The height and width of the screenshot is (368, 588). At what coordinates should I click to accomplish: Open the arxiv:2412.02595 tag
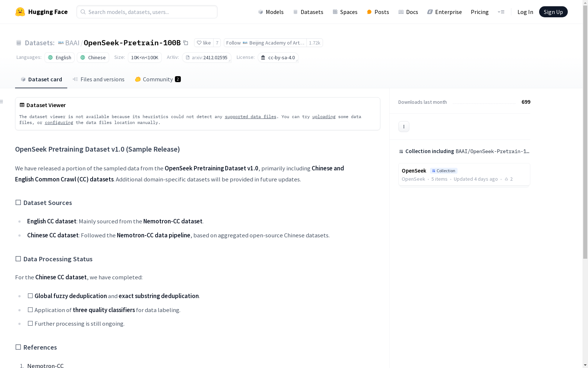click(207, 57)
